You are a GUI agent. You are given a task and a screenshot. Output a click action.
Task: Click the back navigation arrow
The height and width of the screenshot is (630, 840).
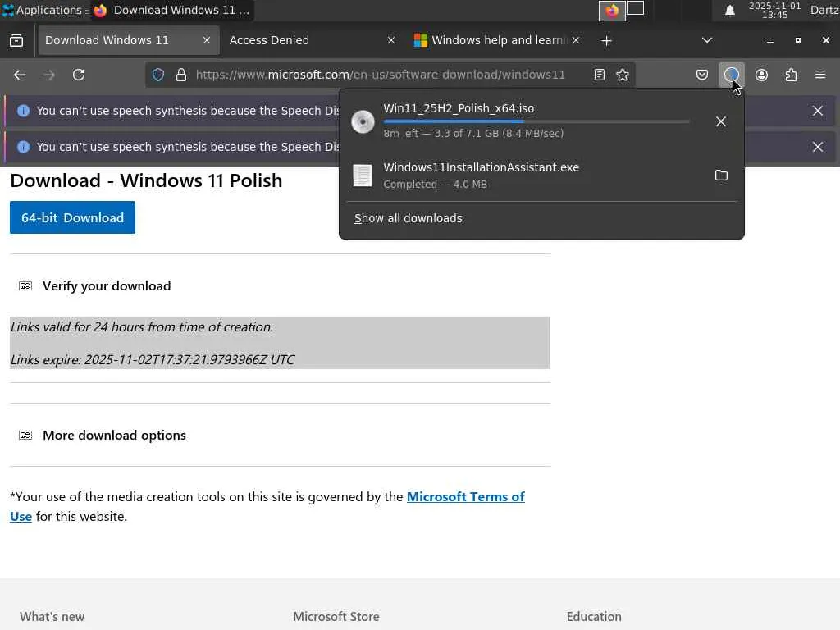pos(20,75)
